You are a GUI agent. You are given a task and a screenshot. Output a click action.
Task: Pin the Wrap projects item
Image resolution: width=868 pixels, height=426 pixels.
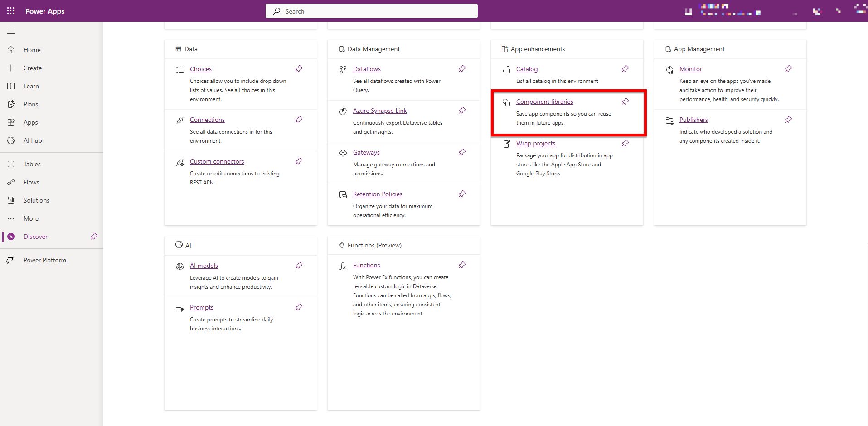pyautogui.click(x=625, y=143)
